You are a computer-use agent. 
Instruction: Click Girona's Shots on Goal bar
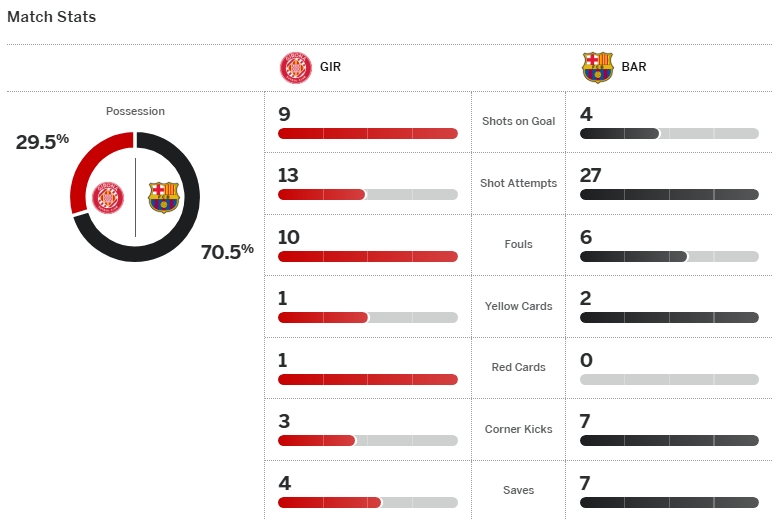367,133
